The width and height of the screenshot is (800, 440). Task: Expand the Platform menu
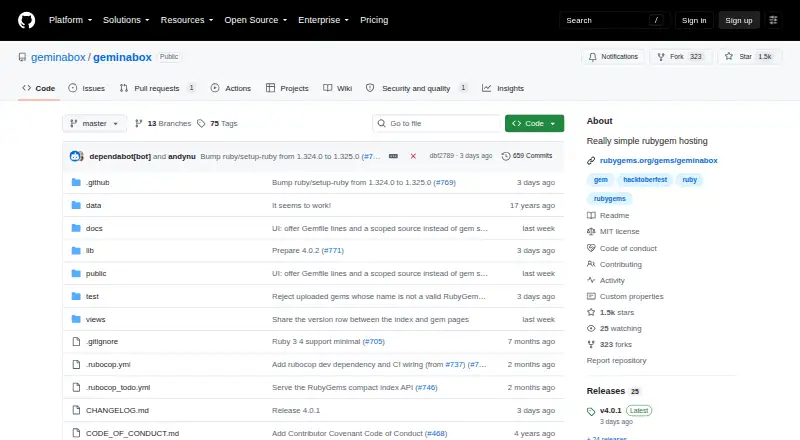(x=70, y=20)
